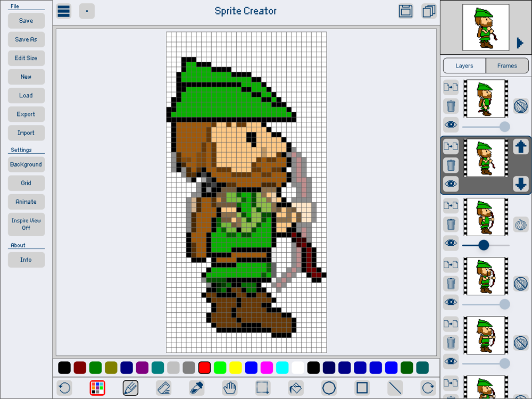Viewport: 532px width, 399px height.
Task: Pick the magenta color swatch
Action: coord(267,368)
